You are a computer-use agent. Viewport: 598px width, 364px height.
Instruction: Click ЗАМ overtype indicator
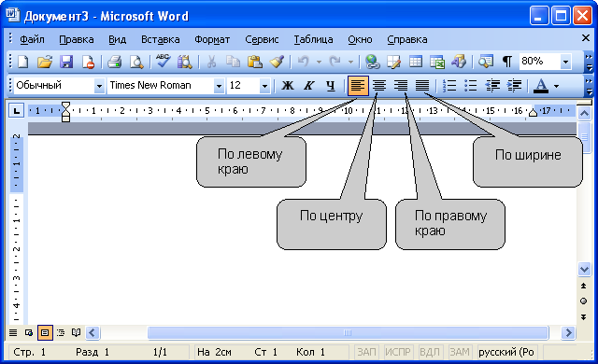[460, 352]
